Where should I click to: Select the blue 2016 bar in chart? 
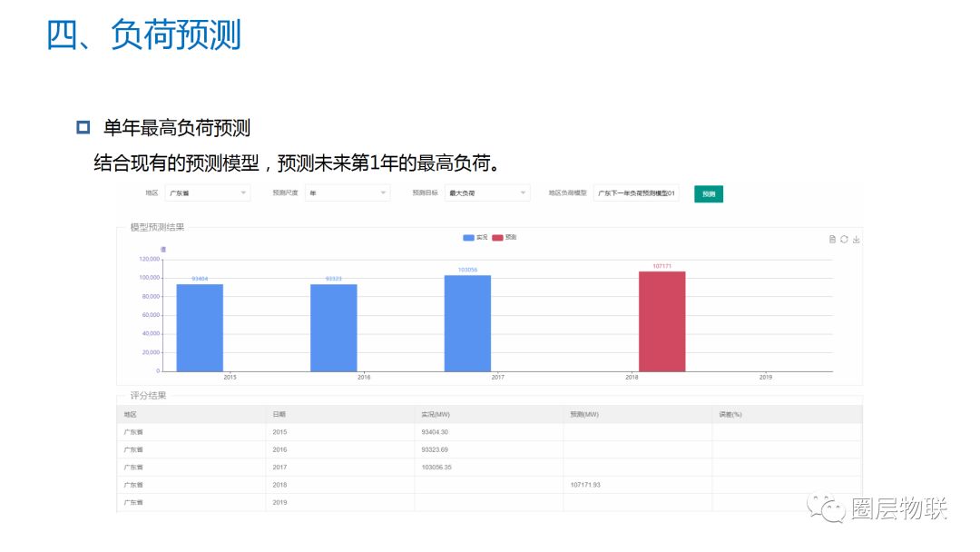[x=334, y=328]
